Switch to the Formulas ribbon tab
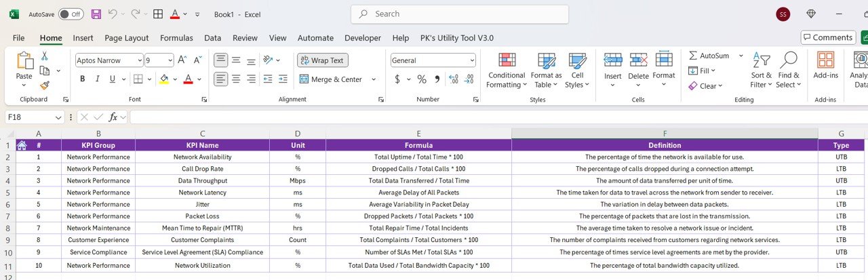The height and width of the screenshot is (280, 868). [x=176, y=38]
